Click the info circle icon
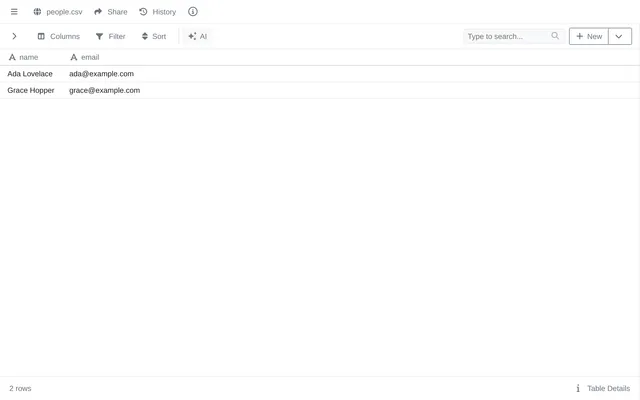 tap(193, 12)
